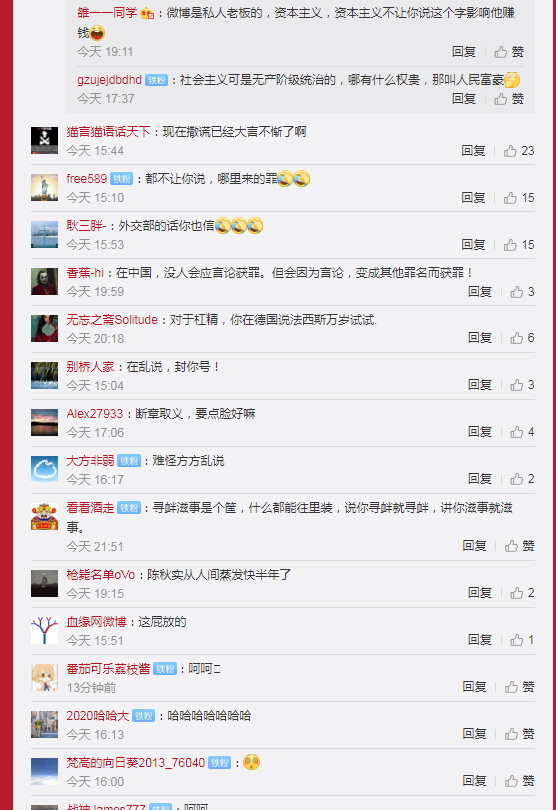Like the comment by 猫言猫语话天下
556x810 pixels.
[519, 151]
